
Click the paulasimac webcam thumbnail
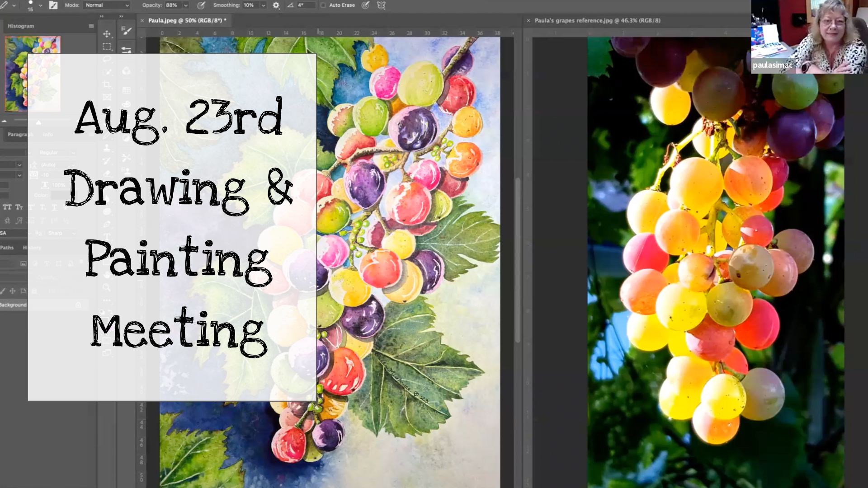click(x=809, y=37)
